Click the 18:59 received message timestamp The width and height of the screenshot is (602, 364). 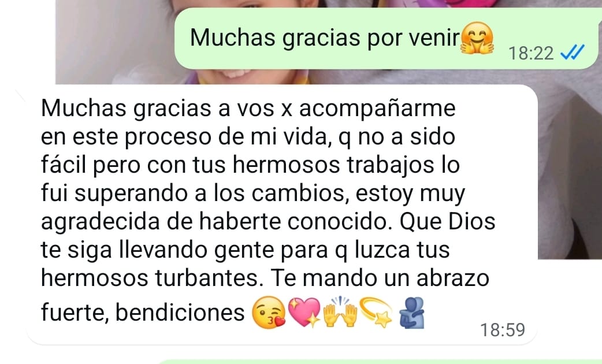coord(503,330)
